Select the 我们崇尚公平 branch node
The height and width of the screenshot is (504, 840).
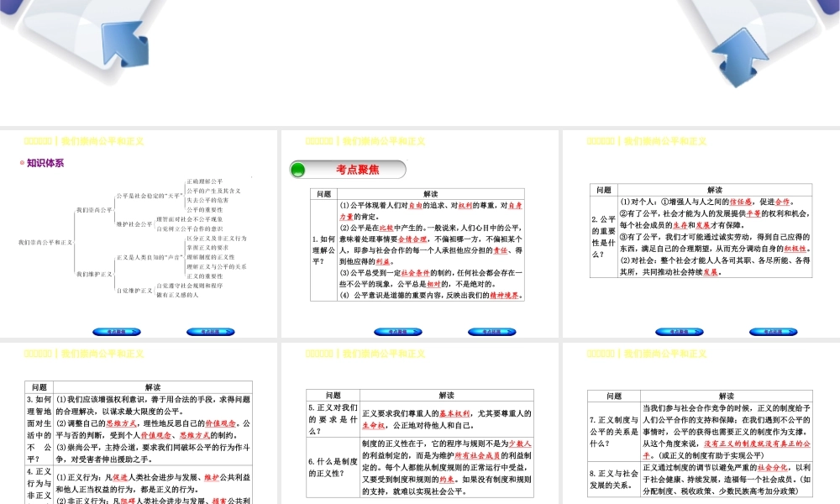click(x=94, y=210)
